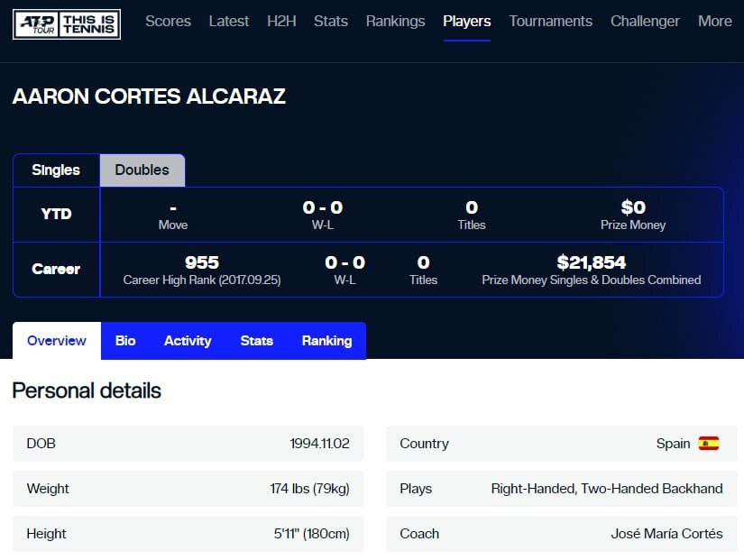Switch to the Bio tab

(125, 341)
